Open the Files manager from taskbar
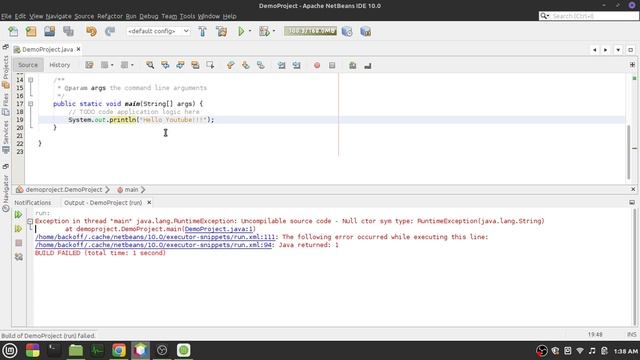Viewport: 640px width, 360px height. coord(76,350)
